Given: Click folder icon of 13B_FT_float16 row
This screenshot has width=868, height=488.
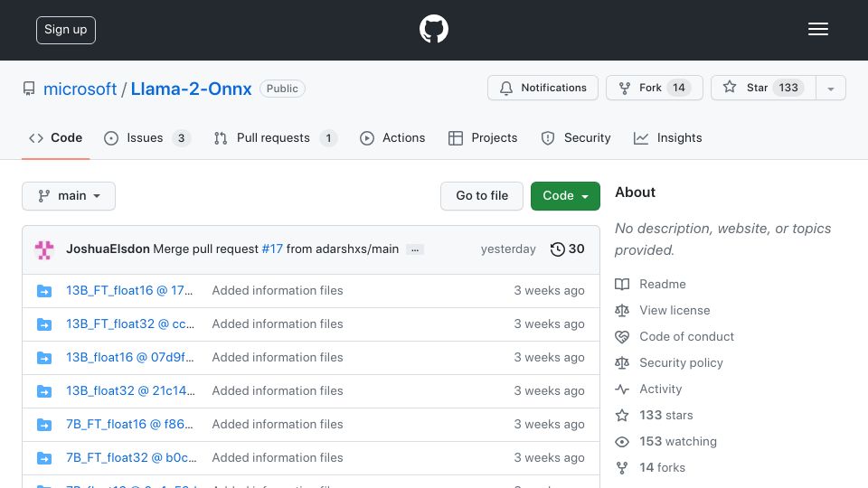Looking at the screenshot, I should tap(44, 291).
